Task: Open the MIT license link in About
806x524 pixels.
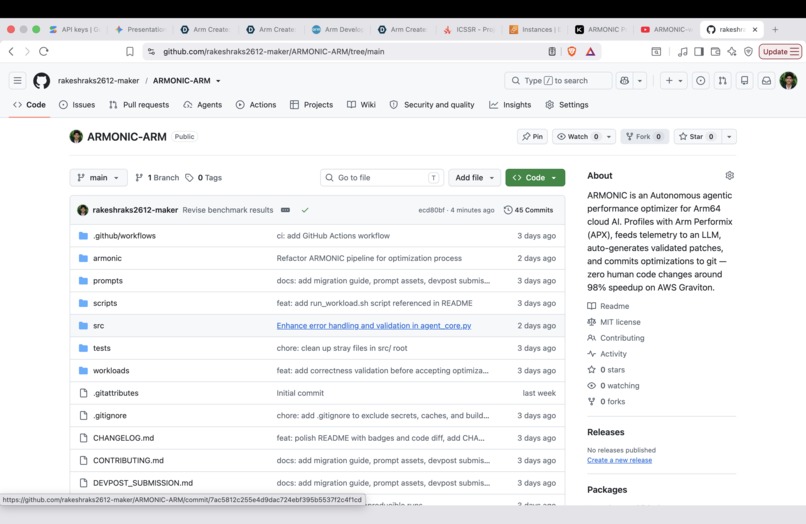Action: click(x=614, y=322)
